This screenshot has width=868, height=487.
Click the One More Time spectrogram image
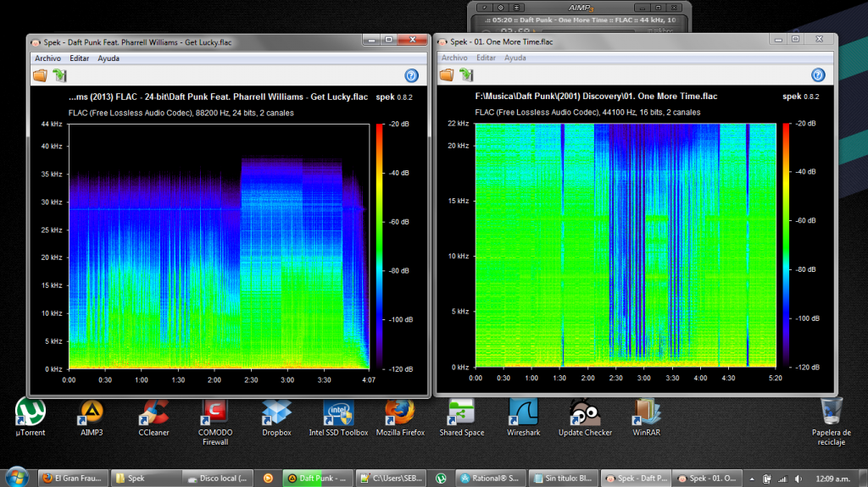626,245
